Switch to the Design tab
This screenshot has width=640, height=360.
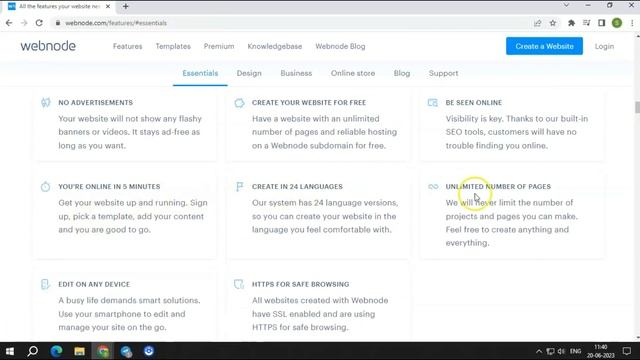[x=249, y=73]
